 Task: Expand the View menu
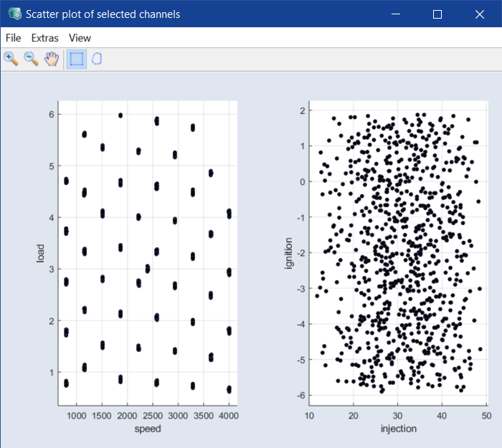point(80,38)
